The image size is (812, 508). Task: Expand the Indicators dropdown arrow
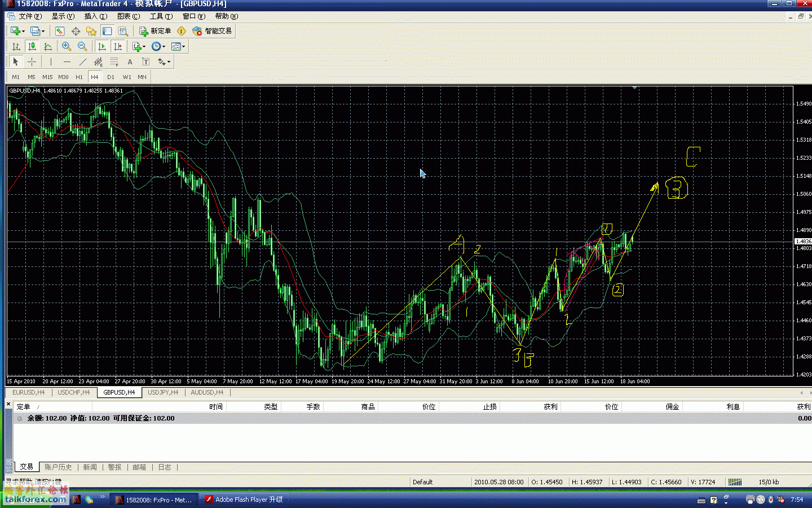click(144, 47)
